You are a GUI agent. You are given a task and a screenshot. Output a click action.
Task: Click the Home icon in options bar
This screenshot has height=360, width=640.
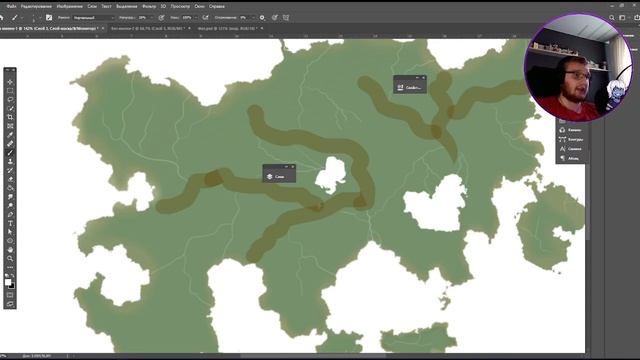click(2, 18)
